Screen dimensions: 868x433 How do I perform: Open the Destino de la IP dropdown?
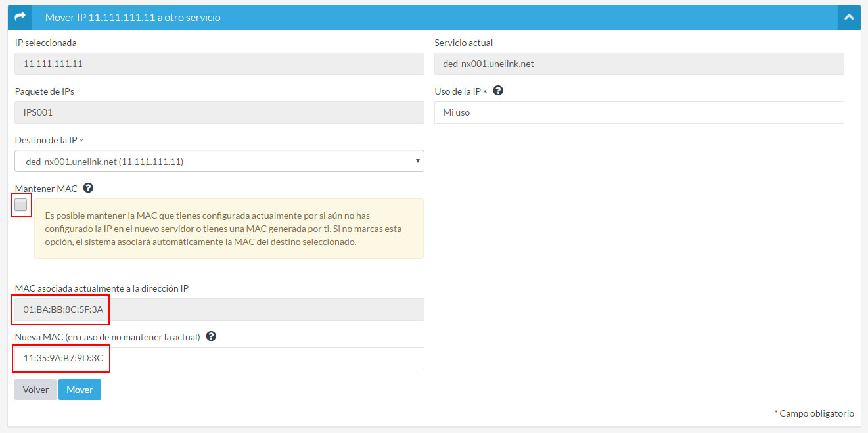(x=219, y=161)
